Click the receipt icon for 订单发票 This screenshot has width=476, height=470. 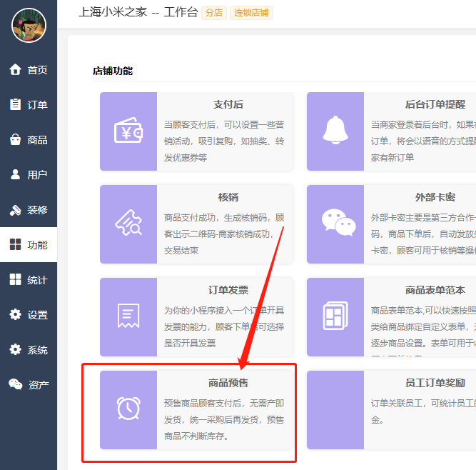[x=128, y=316]
